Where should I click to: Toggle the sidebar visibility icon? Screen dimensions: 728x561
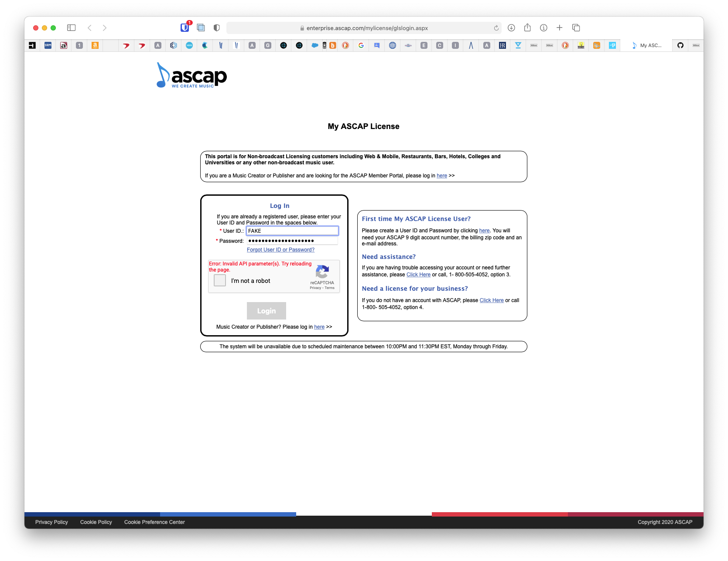[x=72, y=27]
